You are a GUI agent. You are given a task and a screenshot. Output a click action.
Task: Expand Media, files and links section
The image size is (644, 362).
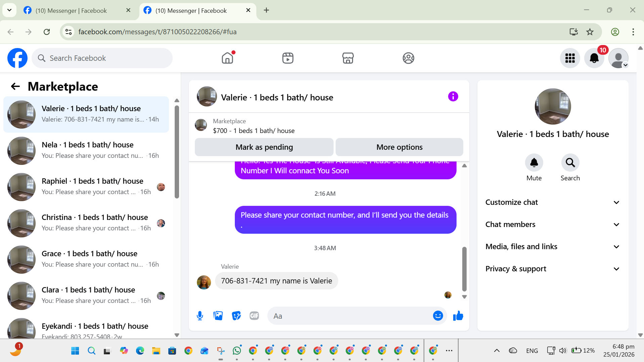552,246
